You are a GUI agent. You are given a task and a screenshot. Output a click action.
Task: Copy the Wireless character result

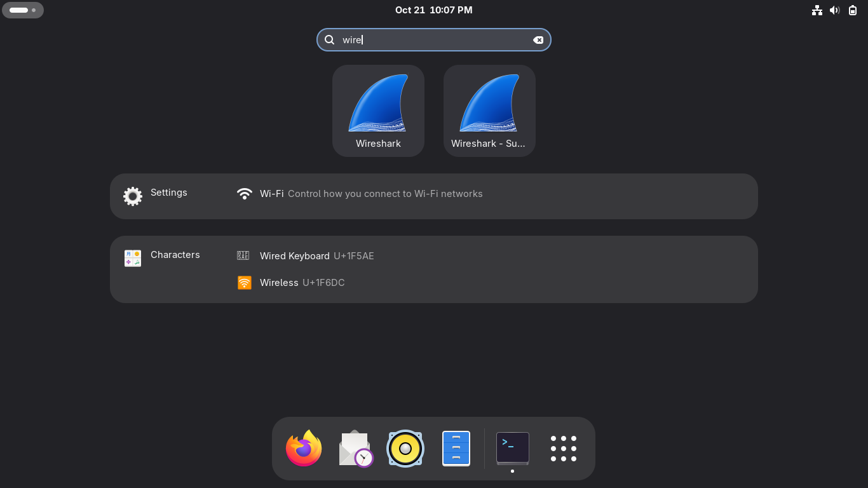pyautogui.click(x=290, y=283)
